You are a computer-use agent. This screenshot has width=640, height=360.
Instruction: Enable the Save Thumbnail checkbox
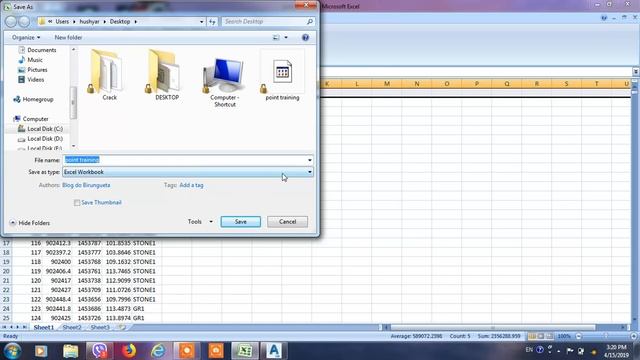(x=77, y=202)
